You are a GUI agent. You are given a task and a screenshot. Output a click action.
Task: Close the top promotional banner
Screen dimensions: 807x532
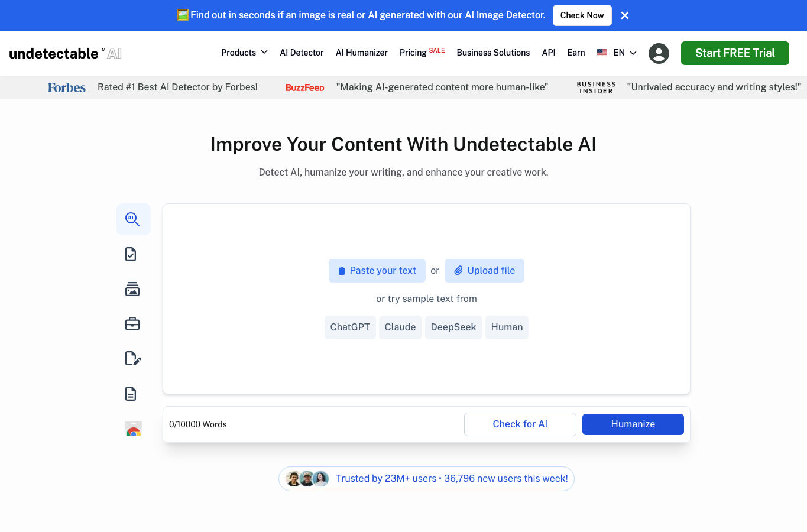click(625, 15)
